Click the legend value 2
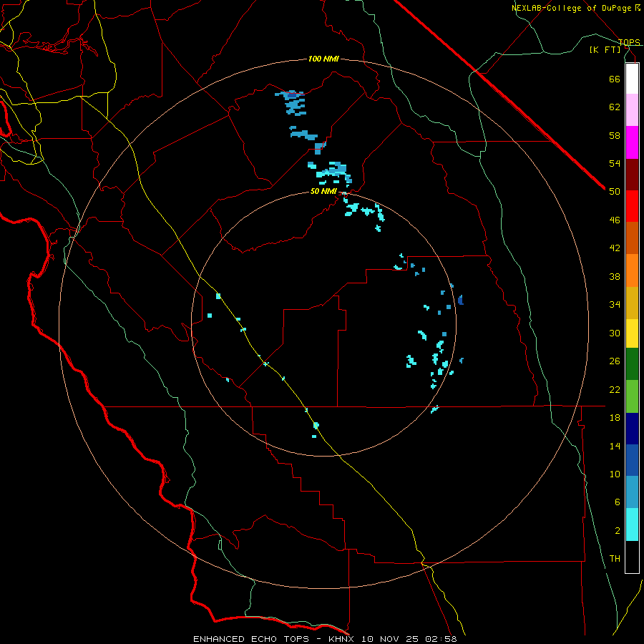The width and height of the screenshot is (644, 644). coord(618,531)
